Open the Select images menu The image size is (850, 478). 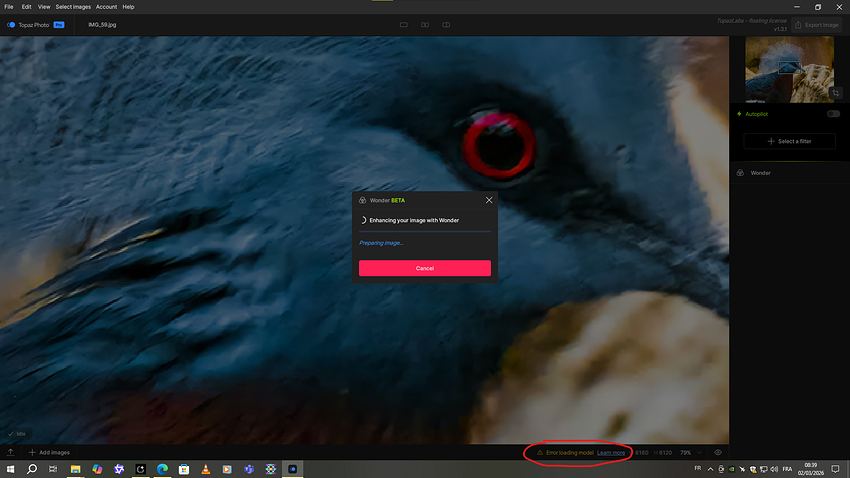[73, 6]
